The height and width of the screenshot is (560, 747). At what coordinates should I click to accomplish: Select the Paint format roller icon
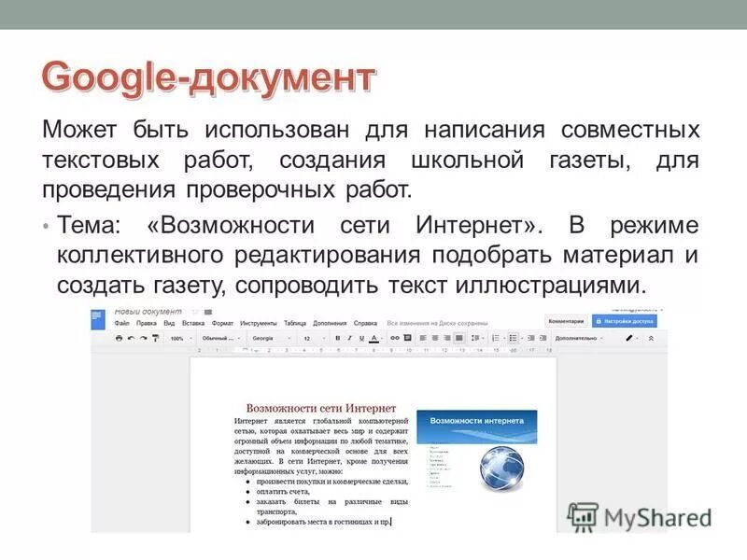tap(155, 338)
